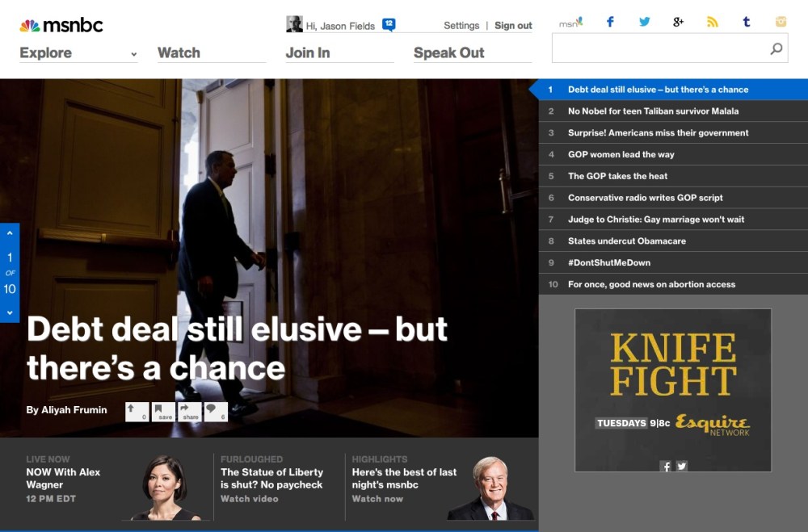Screen dimensions: 808x532
Task: Open Settings link in header
Action: tap(461, 26)
